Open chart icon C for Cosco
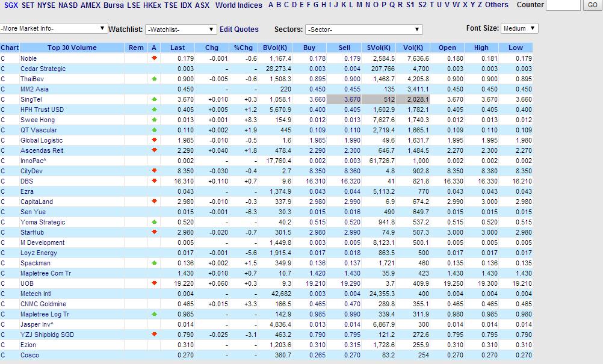 2,356
